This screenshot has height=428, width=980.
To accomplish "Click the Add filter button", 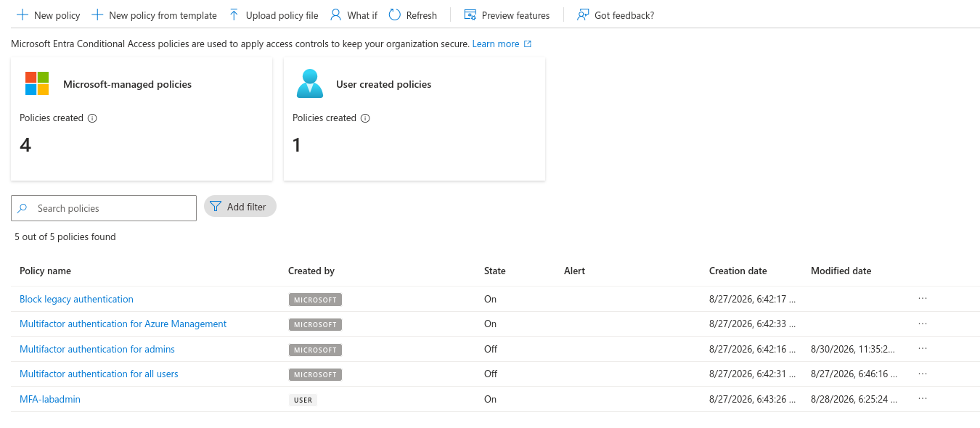I will click(240, 207).
